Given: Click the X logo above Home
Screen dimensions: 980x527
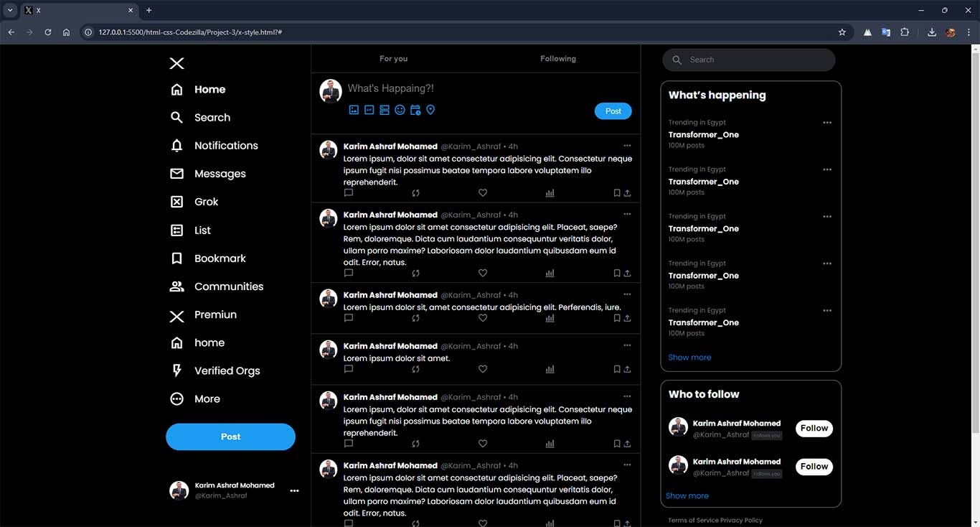Looking at the screenshot, I should point(176,63).
